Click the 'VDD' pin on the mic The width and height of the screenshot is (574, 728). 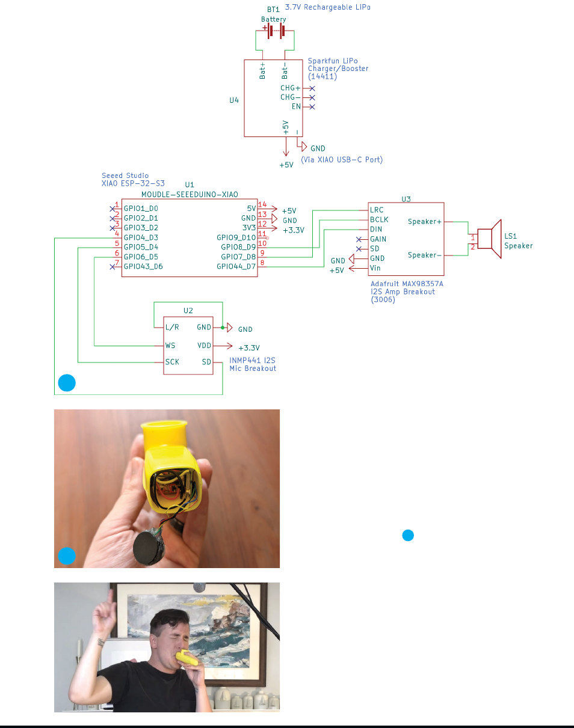(x=204, y=346)
